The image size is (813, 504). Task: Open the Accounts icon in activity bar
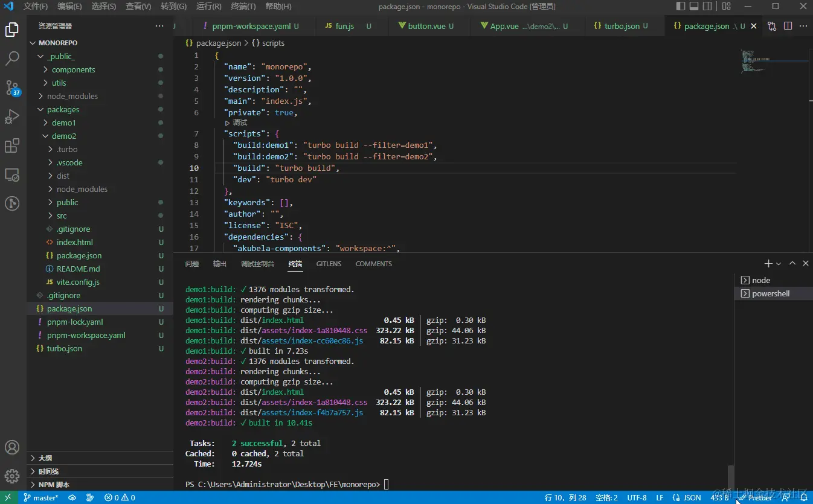[12, 447]
